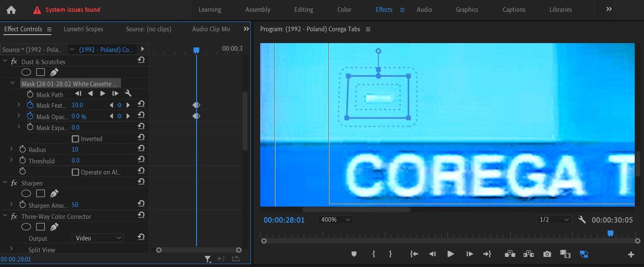Track selected mask forward
Image resolution: width=644 pixels, height=267 pixels.
[x=103, y=94]
